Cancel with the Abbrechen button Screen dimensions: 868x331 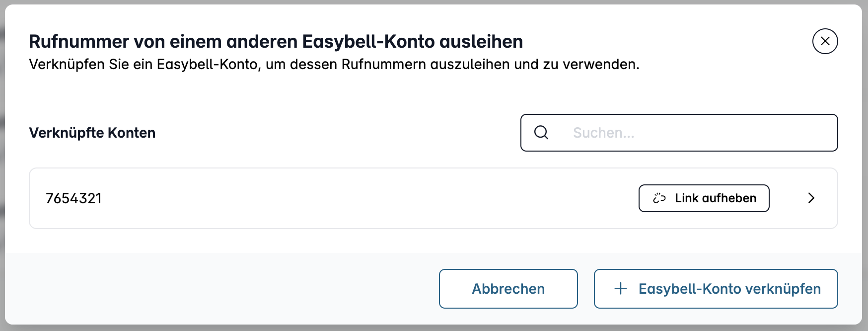508,289
